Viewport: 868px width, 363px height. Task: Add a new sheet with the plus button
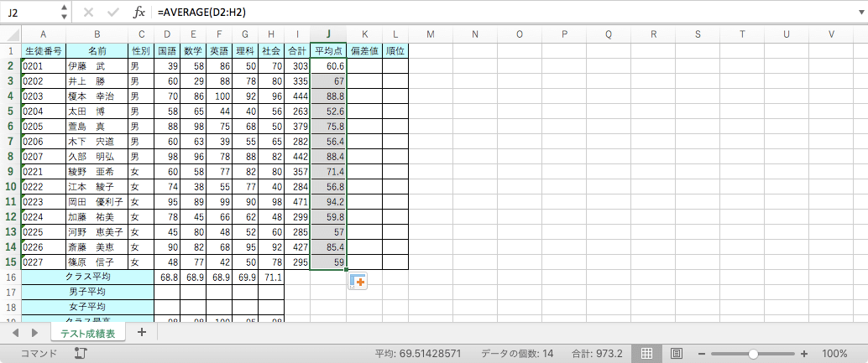142,332
